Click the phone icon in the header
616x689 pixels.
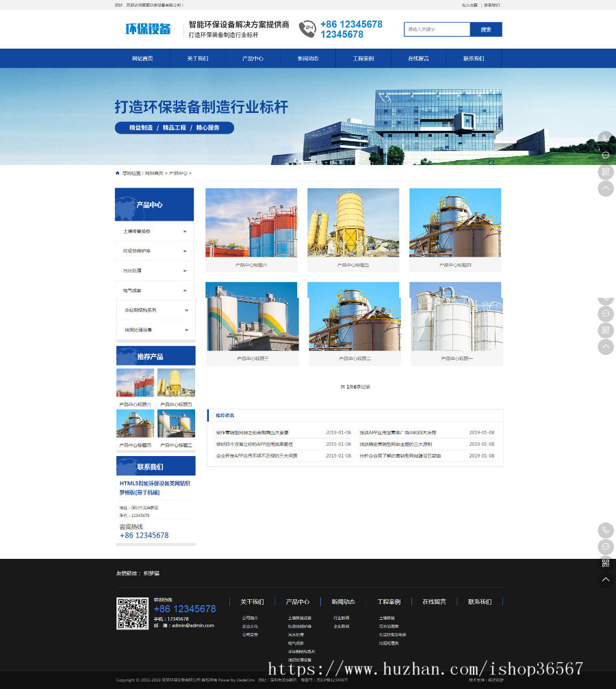(x=308, y=29)
